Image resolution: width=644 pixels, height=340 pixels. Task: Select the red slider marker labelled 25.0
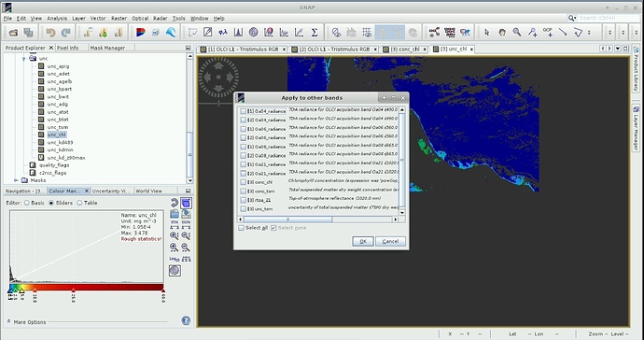pos(73,291)
